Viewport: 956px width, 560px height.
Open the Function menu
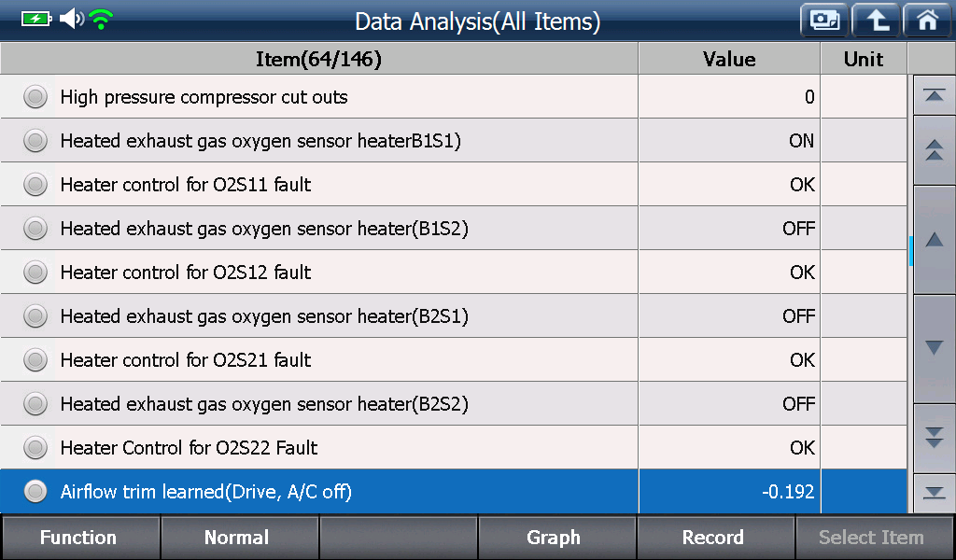click(80, 538)
